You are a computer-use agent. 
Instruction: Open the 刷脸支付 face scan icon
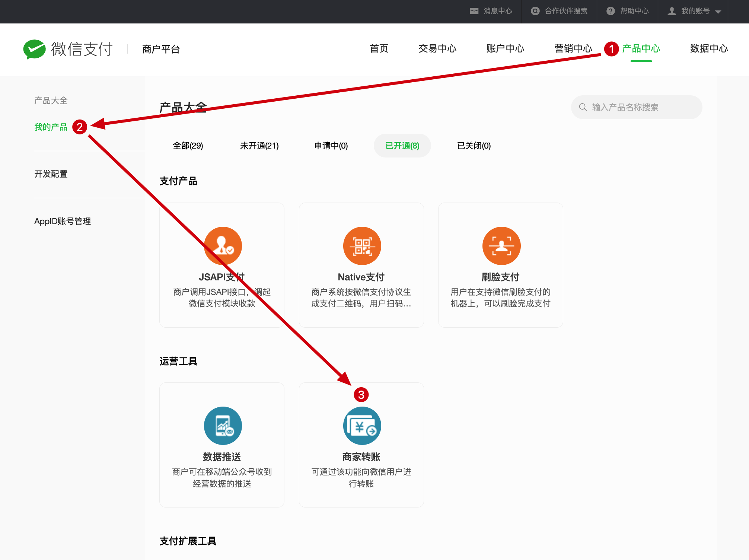point(501,246)
